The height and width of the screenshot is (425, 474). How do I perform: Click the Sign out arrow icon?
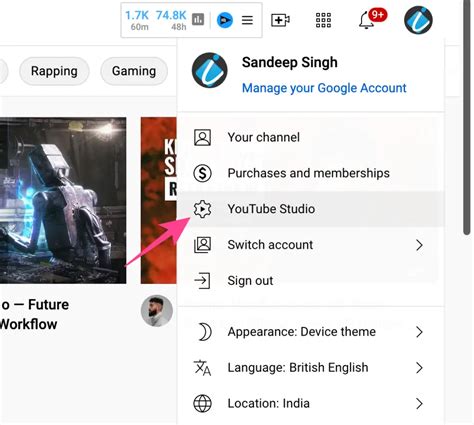(x=202, y=281)
